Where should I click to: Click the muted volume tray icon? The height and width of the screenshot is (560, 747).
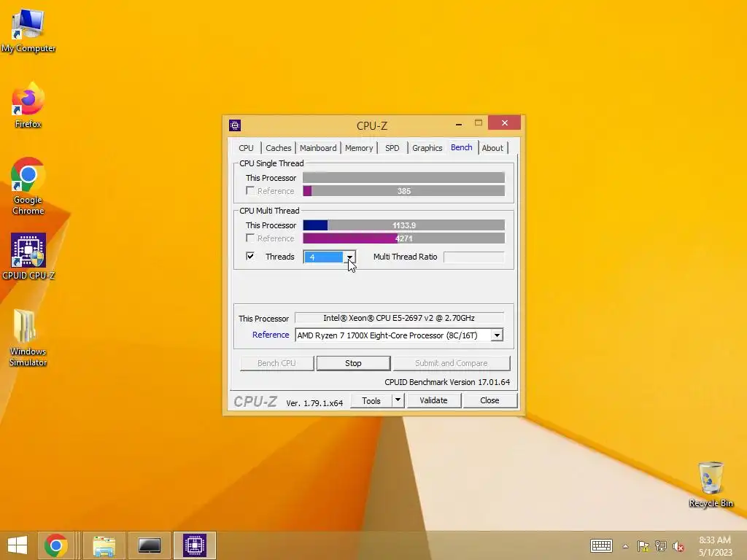[x=678, y=546]
